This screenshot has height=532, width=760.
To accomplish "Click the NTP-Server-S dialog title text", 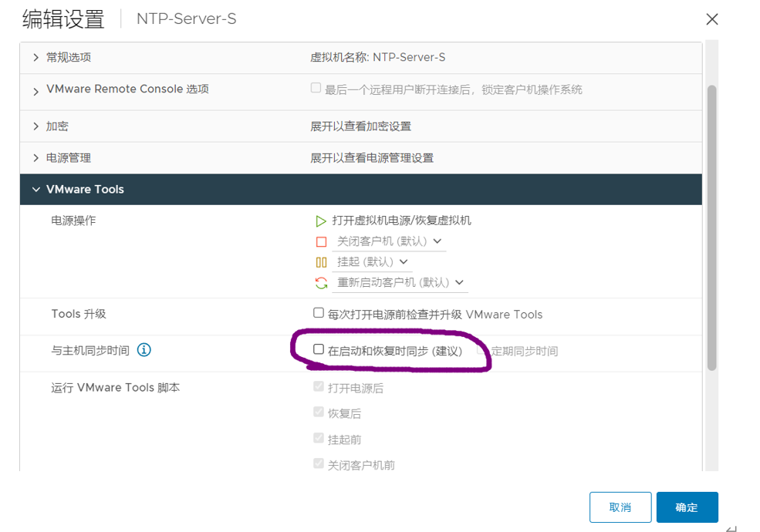I will coord(187,19).
